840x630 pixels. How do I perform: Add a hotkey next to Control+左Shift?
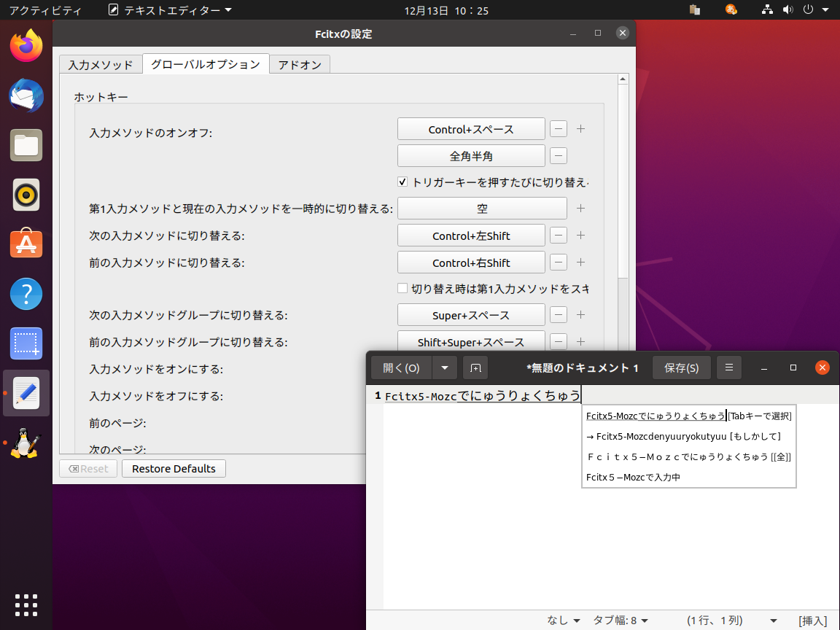(x=580, y=236)
